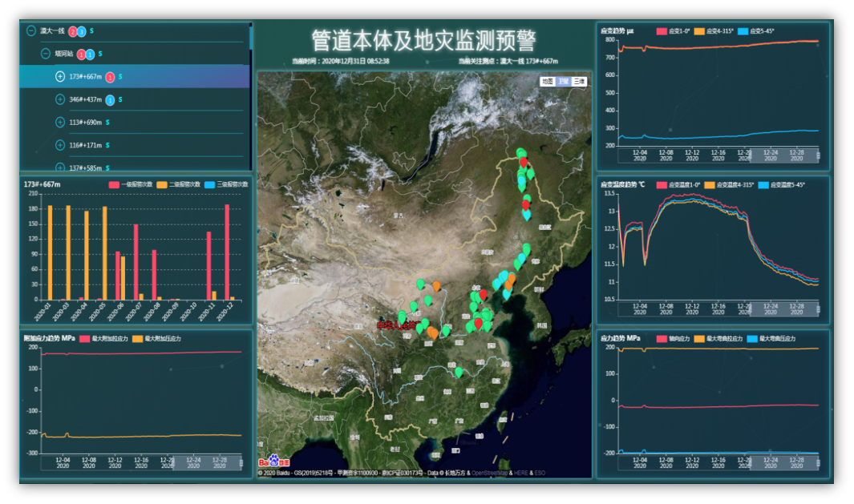
Task: Expand the 346#+437m monitoring point
Action: (60, 99)
